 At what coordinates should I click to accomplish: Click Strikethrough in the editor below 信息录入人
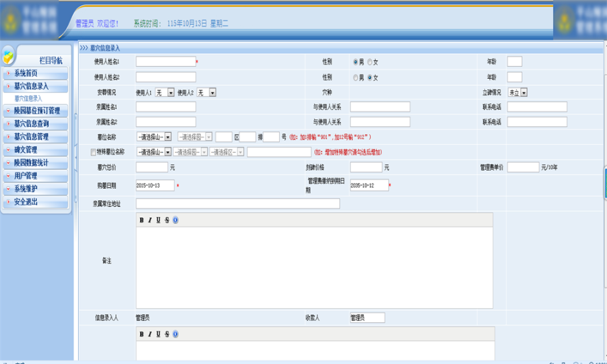click(167, 334)
